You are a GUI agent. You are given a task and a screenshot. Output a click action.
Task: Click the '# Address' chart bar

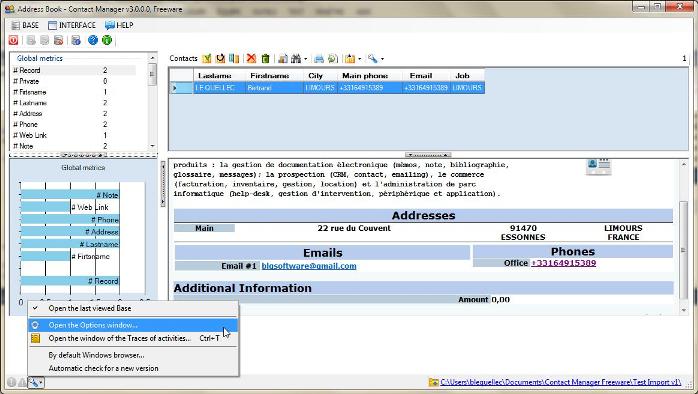coord(70,232)
